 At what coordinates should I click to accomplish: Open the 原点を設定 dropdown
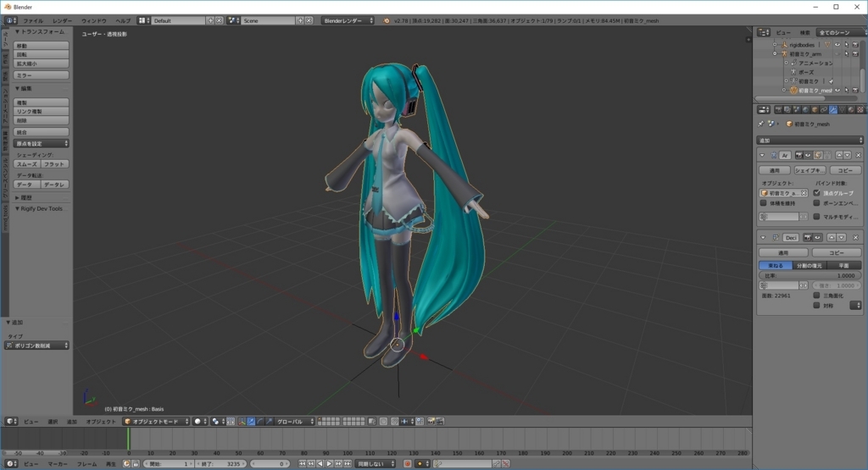41,143
